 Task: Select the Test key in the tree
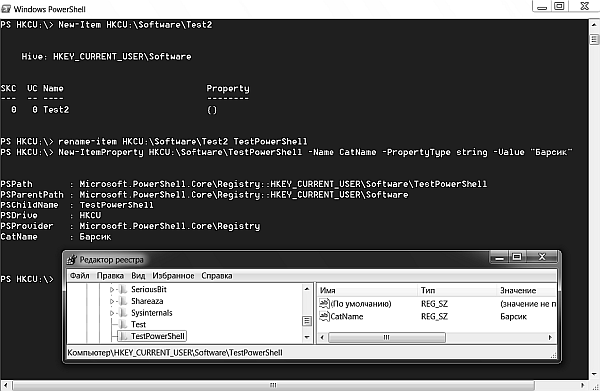tap(138, 325)
